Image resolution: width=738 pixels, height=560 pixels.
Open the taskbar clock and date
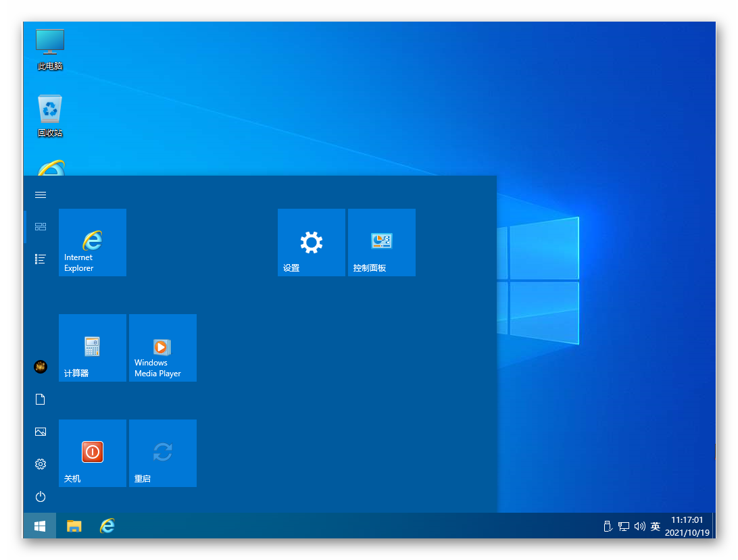tap(687, 526)
